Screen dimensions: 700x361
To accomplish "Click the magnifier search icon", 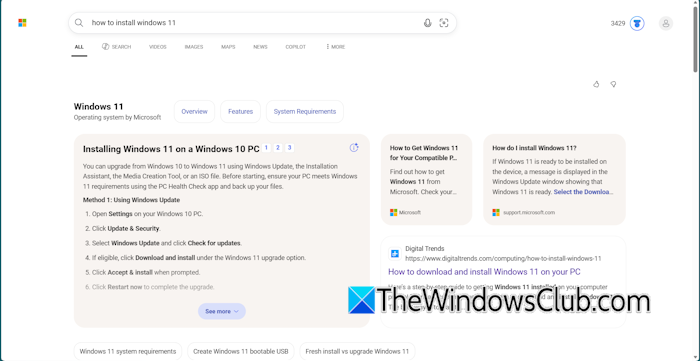I will point(79,23).
